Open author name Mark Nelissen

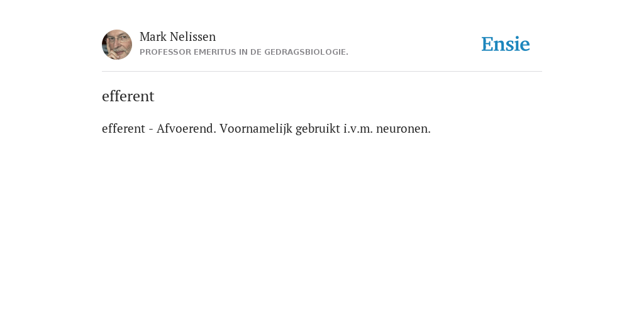[177, 36]
